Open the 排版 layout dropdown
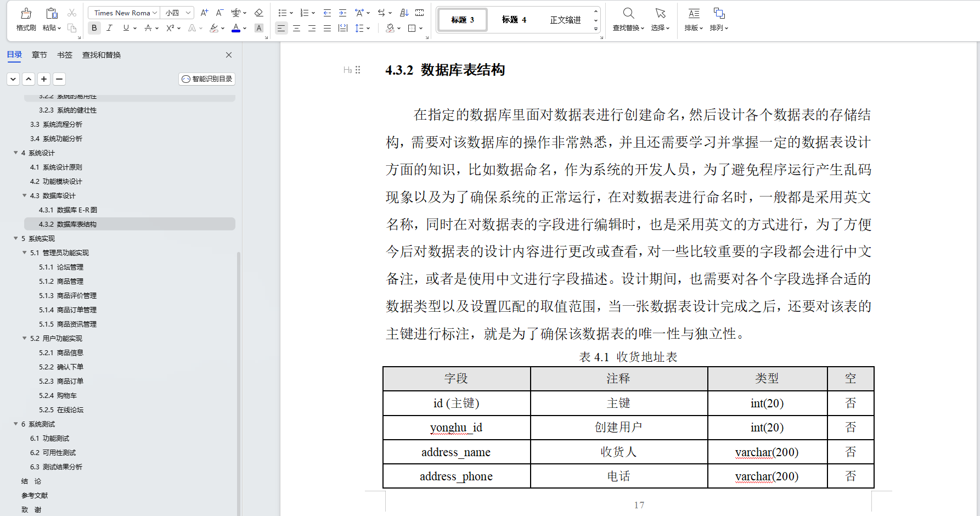980x516 pixels. coord(694,27)
